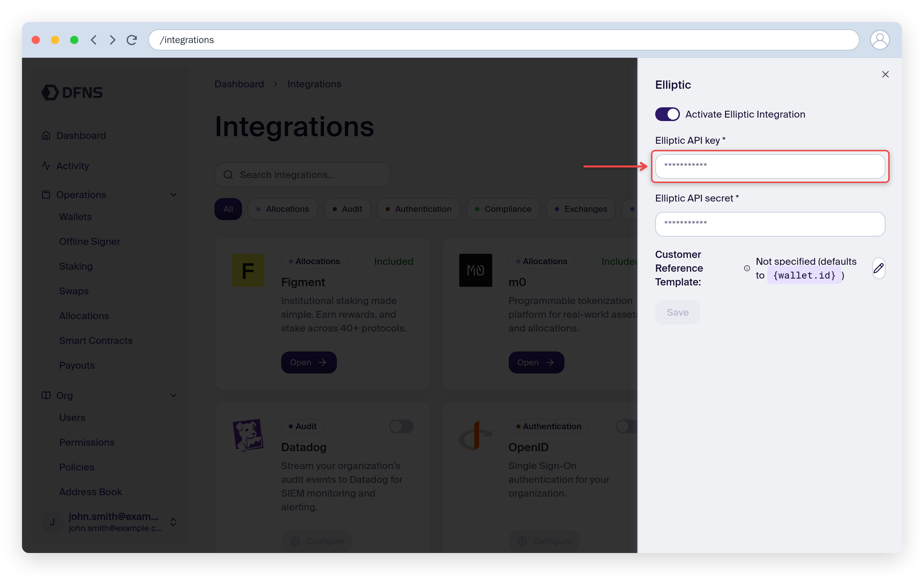The image size is (924, 575).
Task: Select the Compliance filter chip
Action: pyautogui.click(x=503, y=209)
